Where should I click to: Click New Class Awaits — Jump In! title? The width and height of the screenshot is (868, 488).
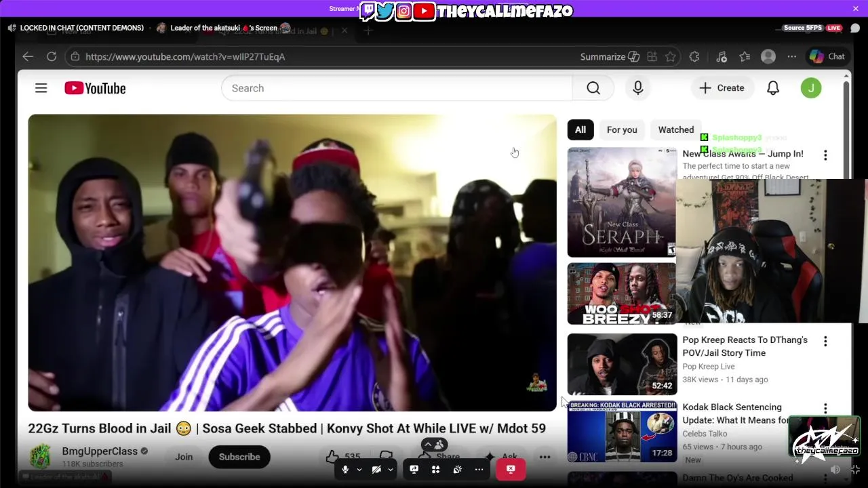click(743, 154)
